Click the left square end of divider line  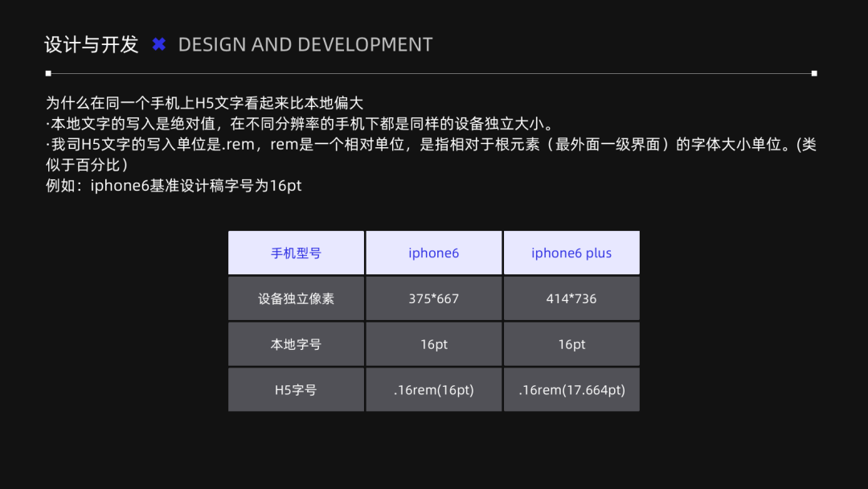click(48, 73)
